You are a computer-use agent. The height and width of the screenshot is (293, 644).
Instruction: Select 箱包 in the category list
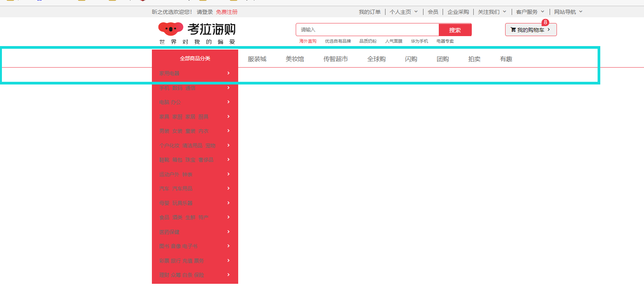click(177, 160)
